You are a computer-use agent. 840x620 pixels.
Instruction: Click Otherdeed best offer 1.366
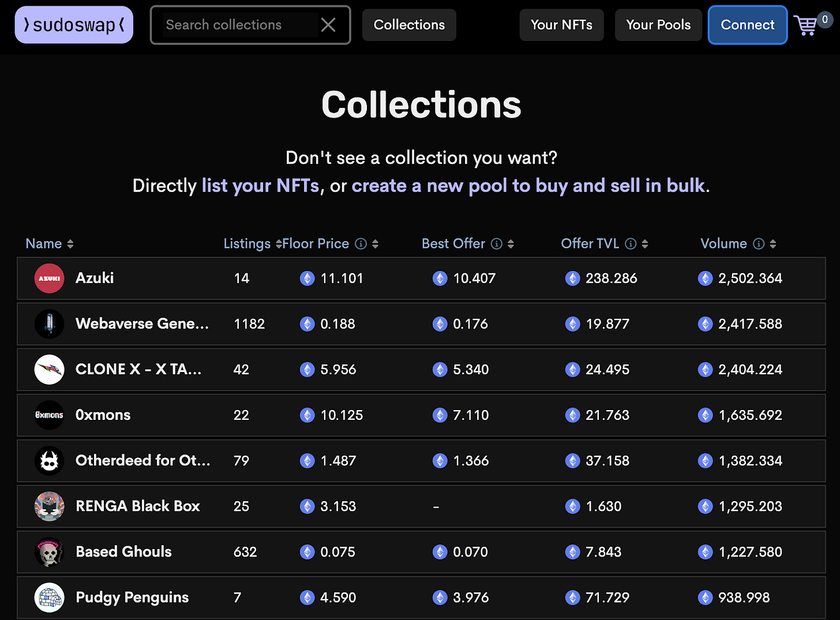(x=471, y=461)
